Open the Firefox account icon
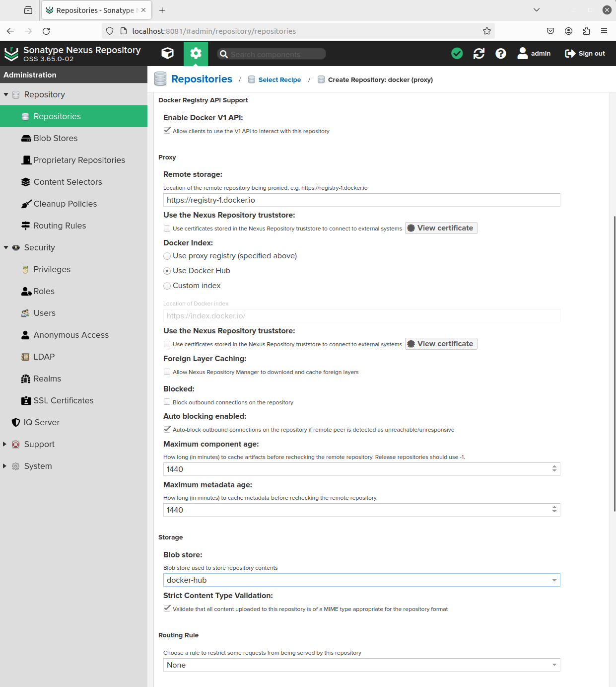The height and width of the screenshot is (687, 616). tap(568, 31)
